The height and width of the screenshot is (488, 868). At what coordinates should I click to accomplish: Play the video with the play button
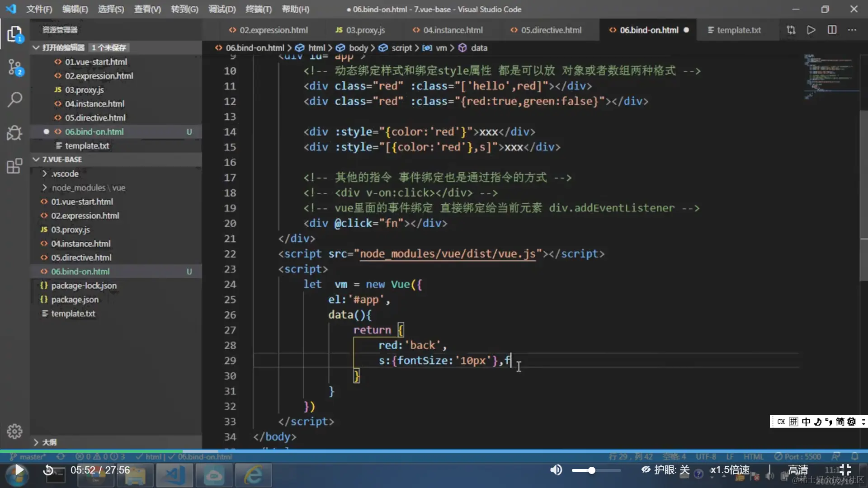(x=19, y=470)
